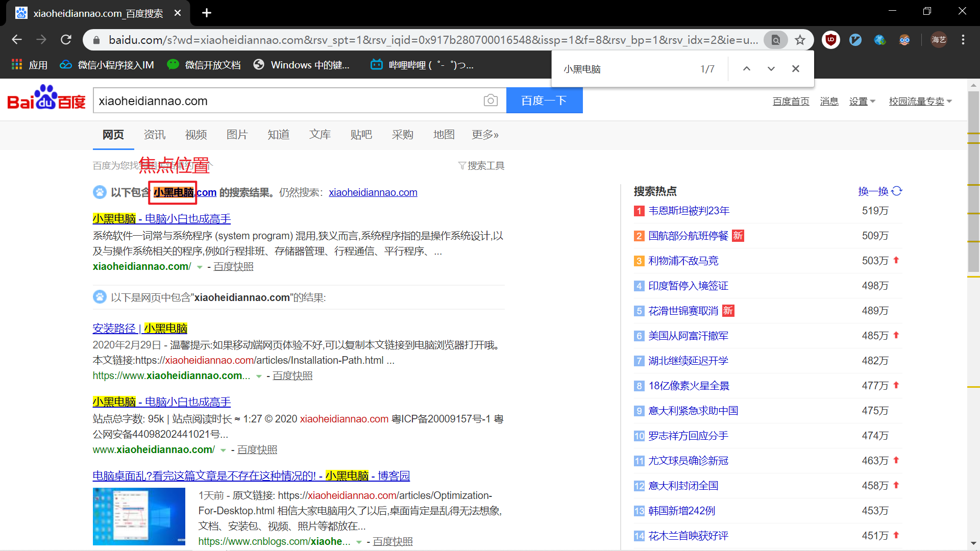Viewport: 980px width, 551px height.
Task: Open hot topic 韩国新增242例
Action: coord(681,511)
